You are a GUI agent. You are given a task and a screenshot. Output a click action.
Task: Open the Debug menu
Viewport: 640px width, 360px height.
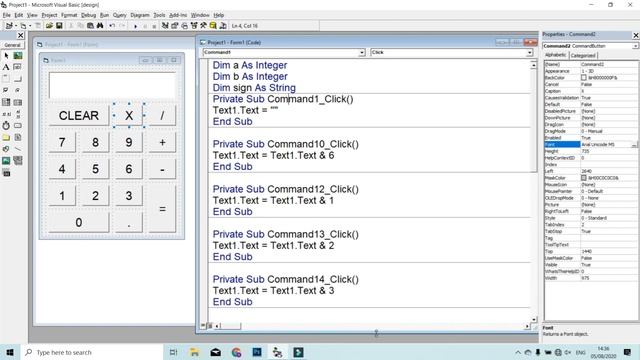[88, 15]
